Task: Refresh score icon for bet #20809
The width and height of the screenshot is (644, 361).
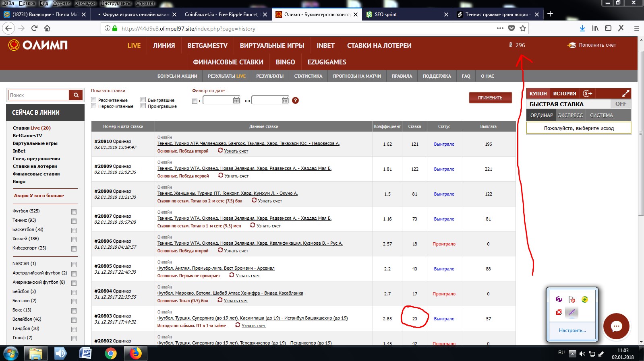Action: coord(221,175)
